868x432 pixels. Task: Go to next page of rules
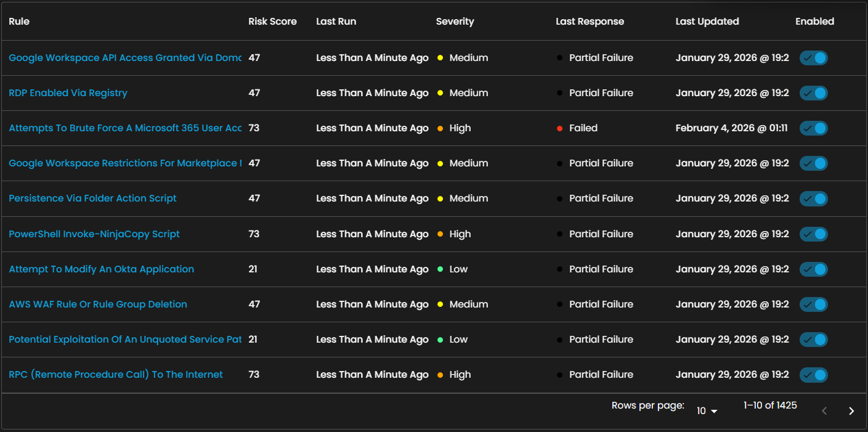click(851, 411)
